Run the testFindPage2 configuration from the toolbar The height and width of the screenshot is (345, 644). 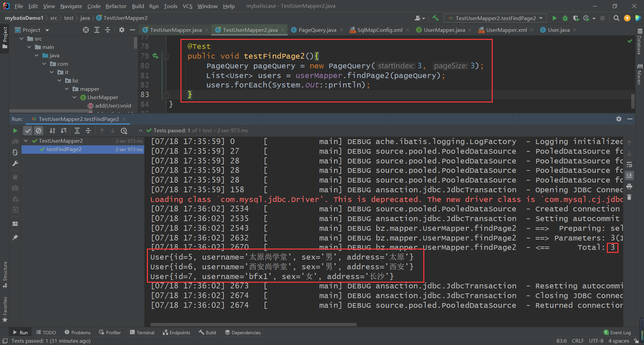554,18
